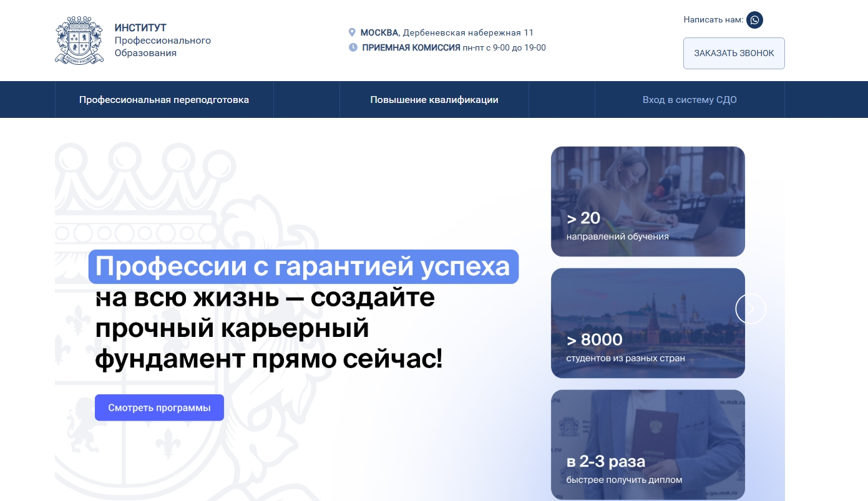Click the Институт Профессионального Образования title text
This screenshot has width=868, height=501.
tap(162, 41)
